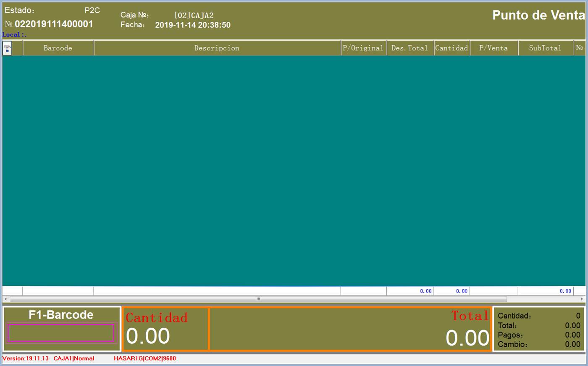Click the Version:19.11.13 status bar text
Screen dimensions: 588x366
(x=26, y=358)
